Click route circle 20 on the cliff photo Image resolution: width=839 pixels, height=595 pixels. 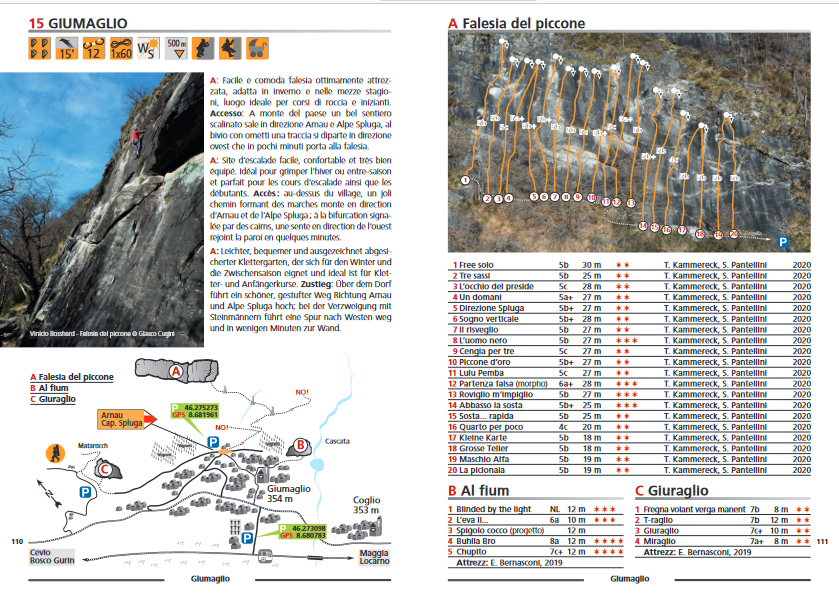[x=734, y=234]
